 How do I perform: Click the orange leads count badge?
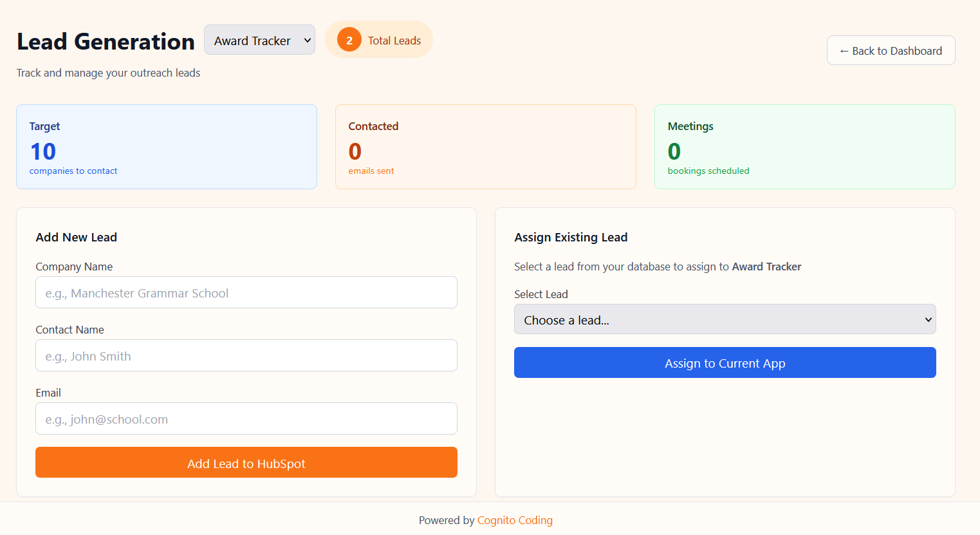(x=349, y=40)
